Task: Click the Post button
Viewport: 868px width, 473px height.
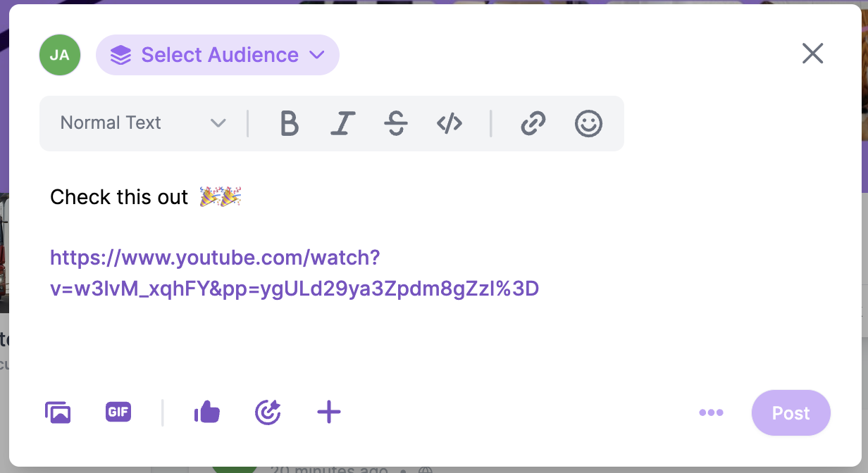Action: tap(791, 413)
